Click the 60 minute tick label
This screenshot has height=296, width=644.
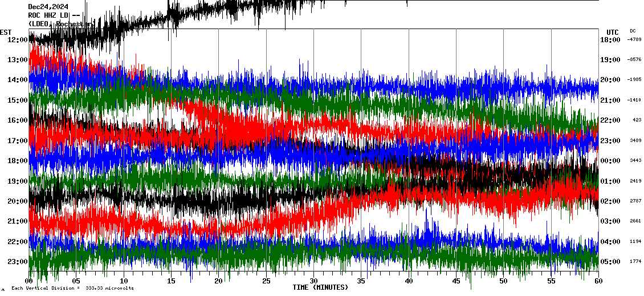(597, 281)
